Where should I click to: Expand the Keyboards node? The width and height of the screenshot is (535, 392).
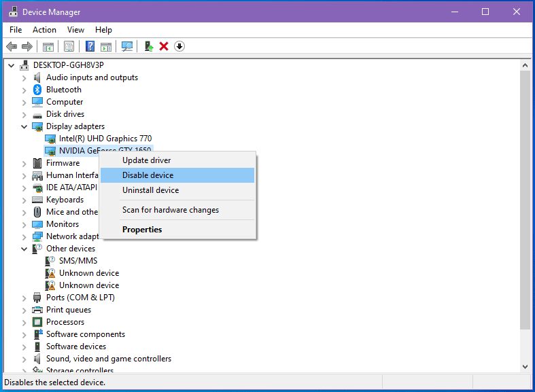[x=24, y=200]
